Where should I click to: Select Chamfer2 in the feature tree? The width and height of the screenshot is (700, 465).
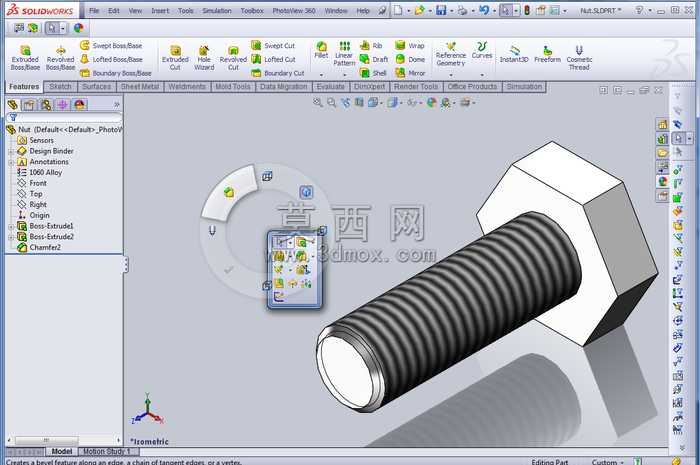pos(39,247)
